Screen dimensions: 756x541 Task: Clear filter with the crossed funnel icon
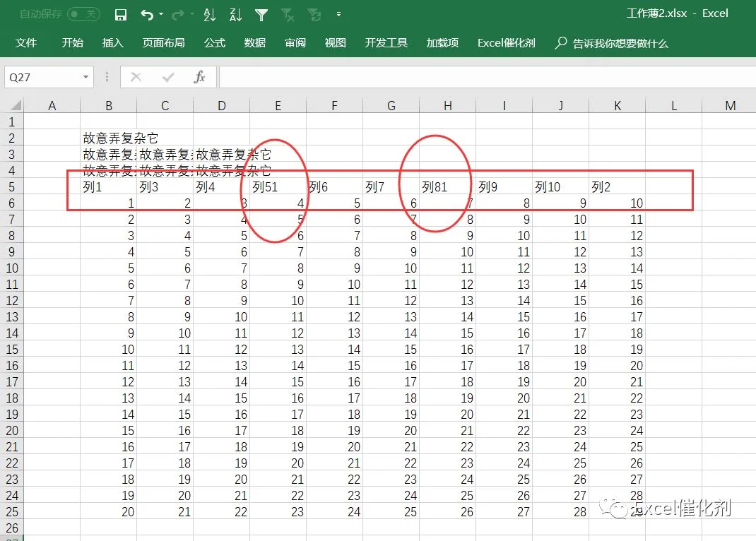[288, 15]
